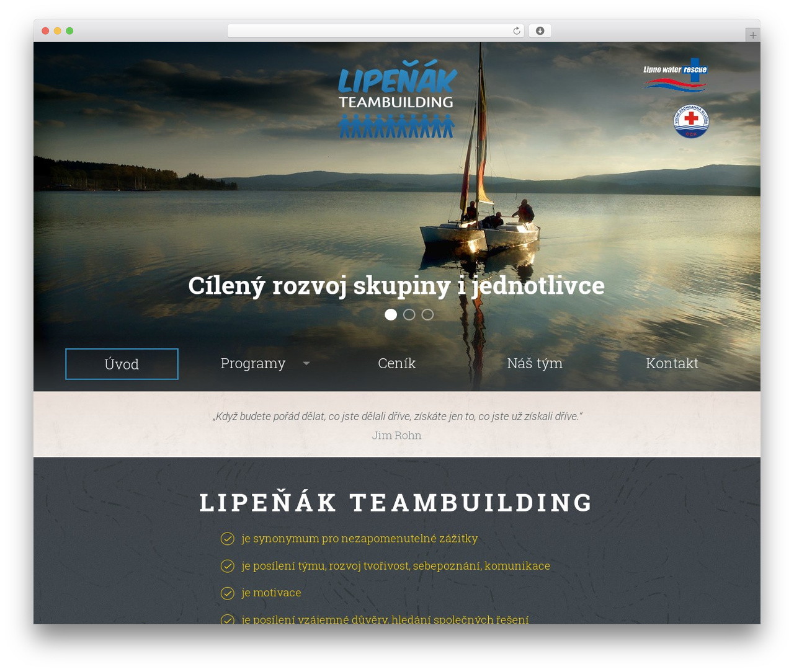794x672 pixels.
Task: Click the text 'je posílení vzájemné důvěry, hledání společných řešení'
Action: point(385,619)
